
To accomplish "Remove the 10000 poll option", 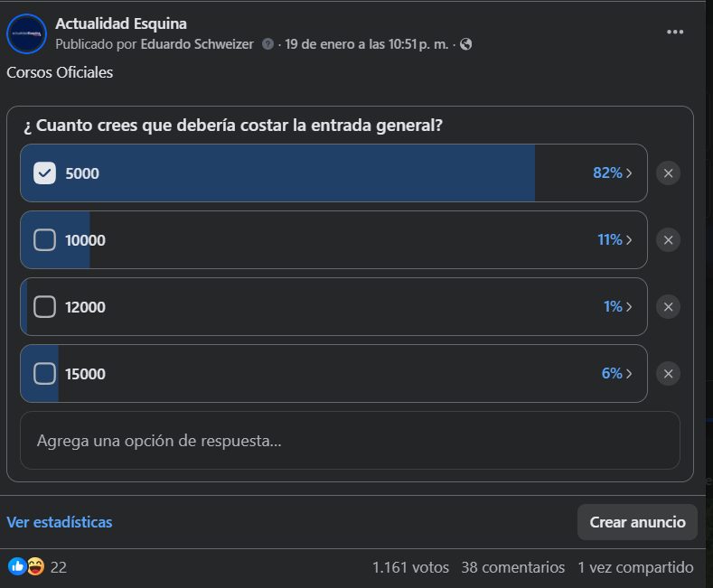I will tap(668, 240).
